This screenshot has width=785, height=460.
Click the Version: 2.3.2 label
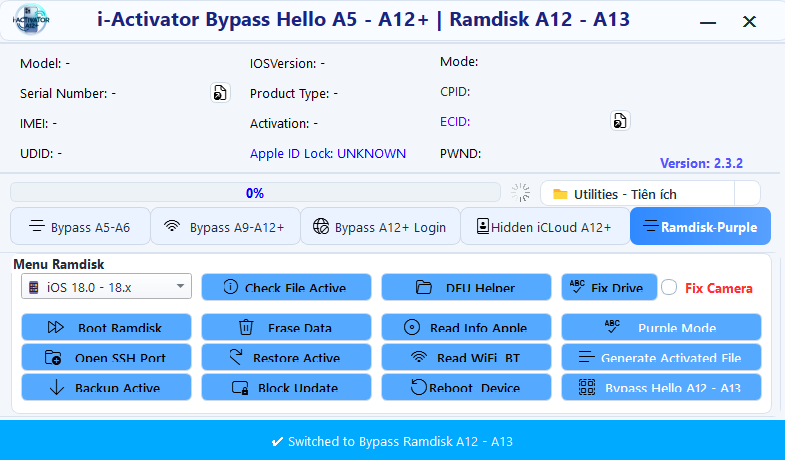point(701,163)
